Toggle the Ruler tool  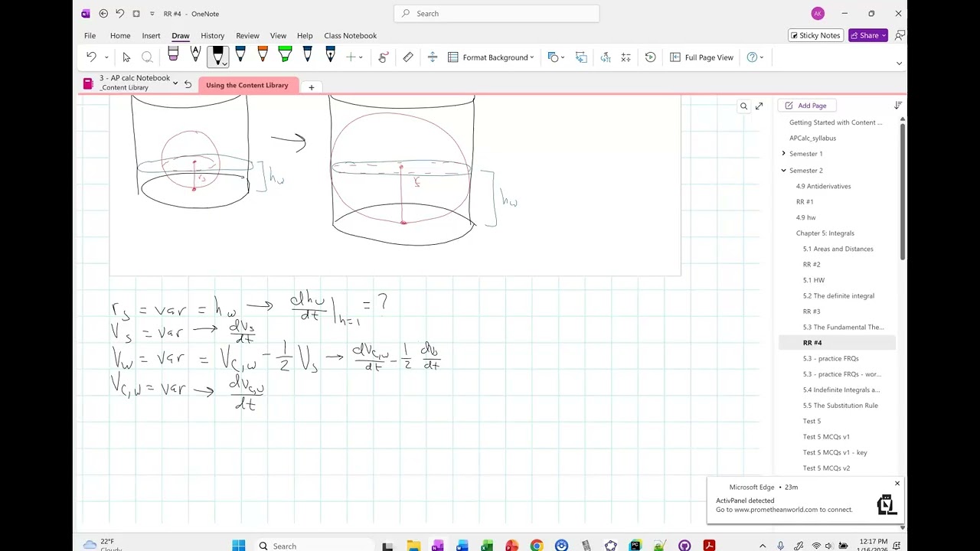(408, 57)
